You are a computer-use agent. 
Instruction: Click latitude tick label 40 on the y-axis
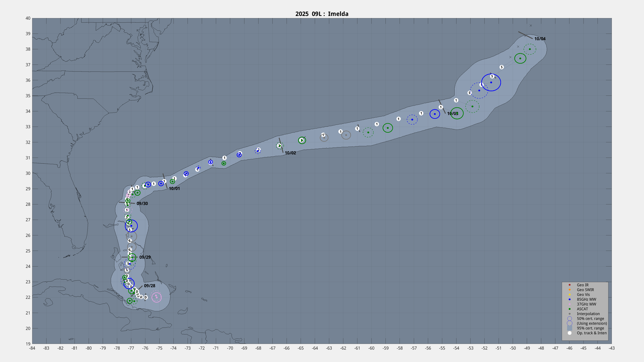point(28,18)
